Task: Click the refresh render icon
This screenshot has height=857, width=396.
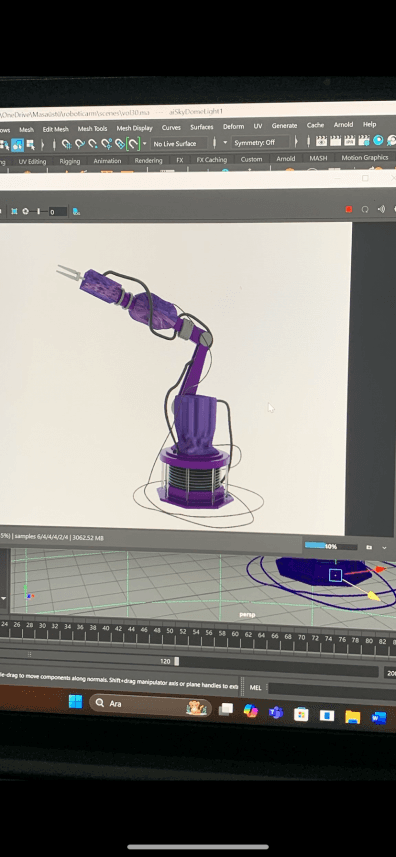Action: click(x=365, y=209)
